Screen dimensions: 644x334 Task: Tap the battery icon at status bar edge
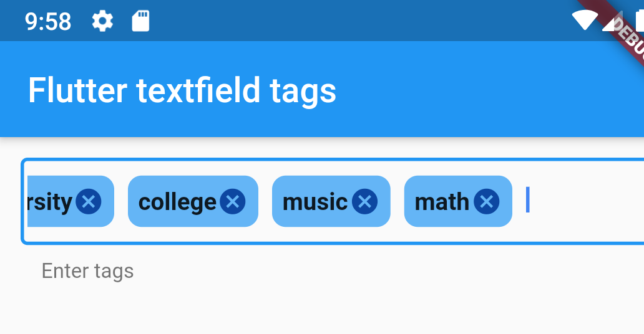640,21
